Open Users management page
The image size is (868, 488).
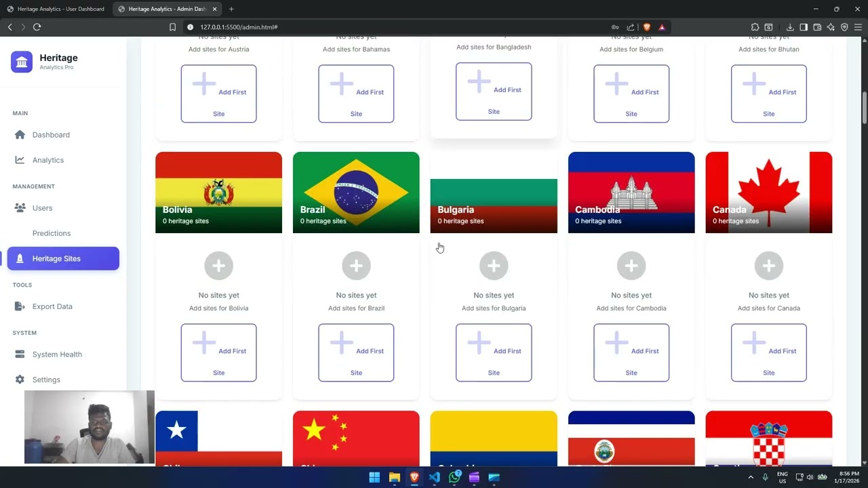coord(63,208)
